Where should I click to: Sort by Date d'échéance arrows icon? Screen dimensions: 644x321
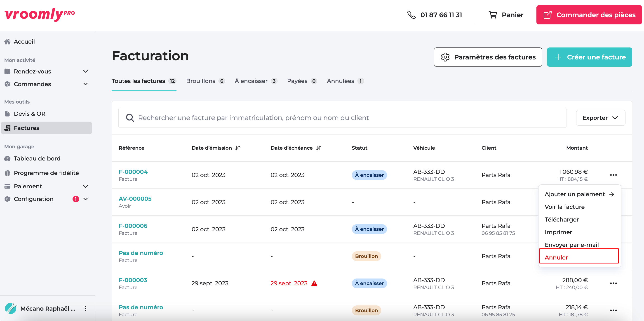click(x=319, y=148)
